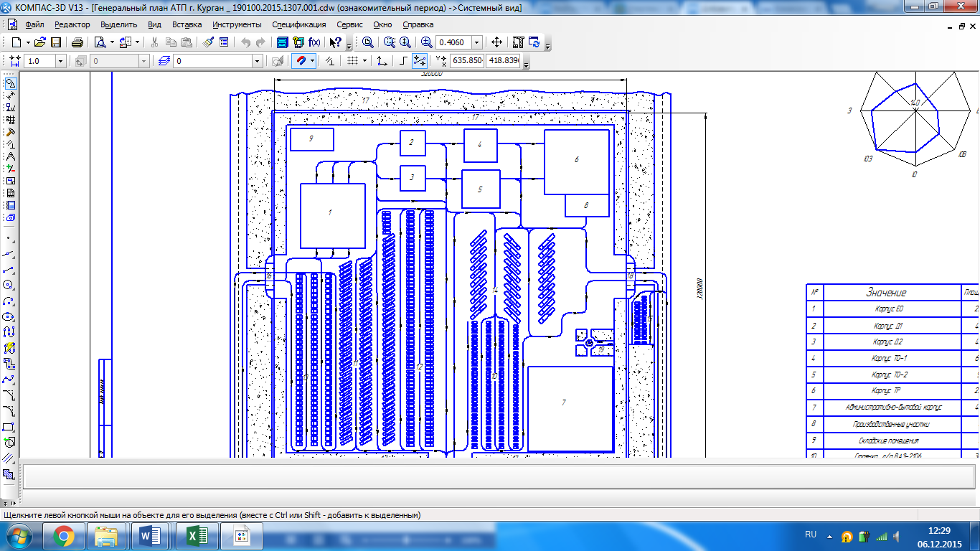980x551 pixels.
Task: Expand the Standard toolbar options chevron
Action: 349,45
